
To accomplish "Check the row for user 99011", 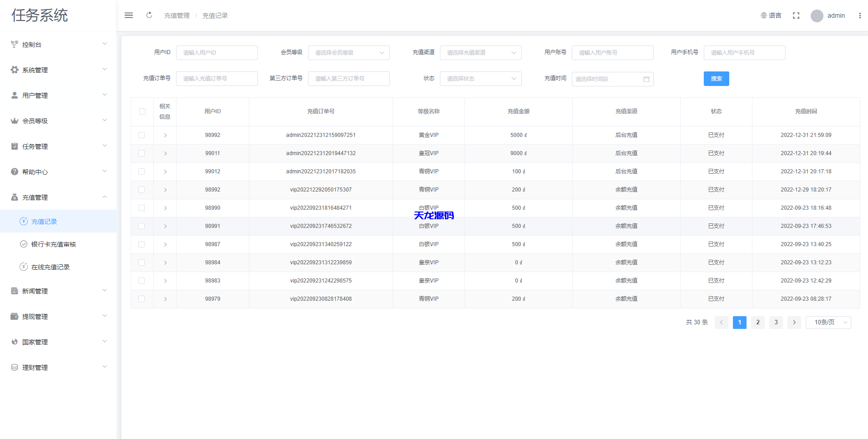I will coord(141,153).
